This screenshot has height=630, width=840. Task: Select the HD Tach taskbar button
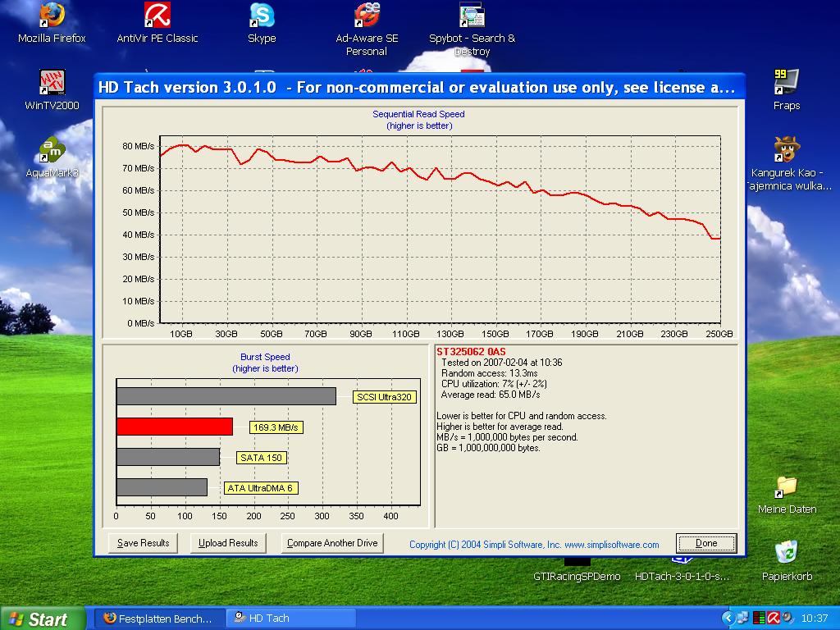[x=291, y=619]
